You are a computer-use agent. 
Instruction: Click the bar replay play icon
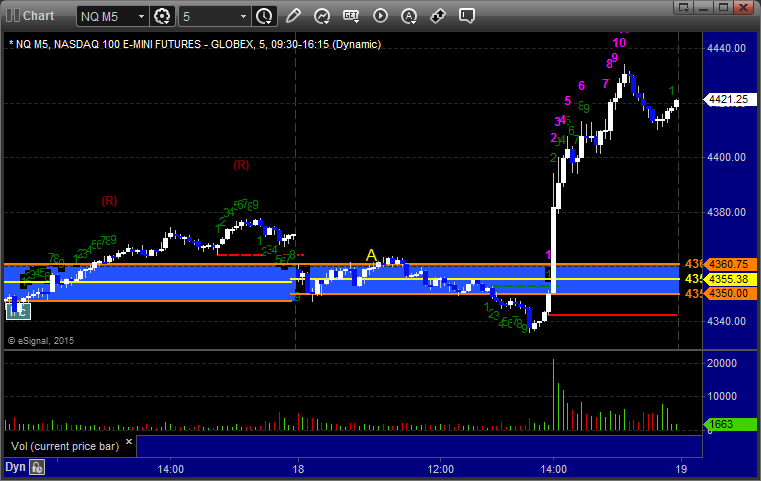click(x=380, y=16)
